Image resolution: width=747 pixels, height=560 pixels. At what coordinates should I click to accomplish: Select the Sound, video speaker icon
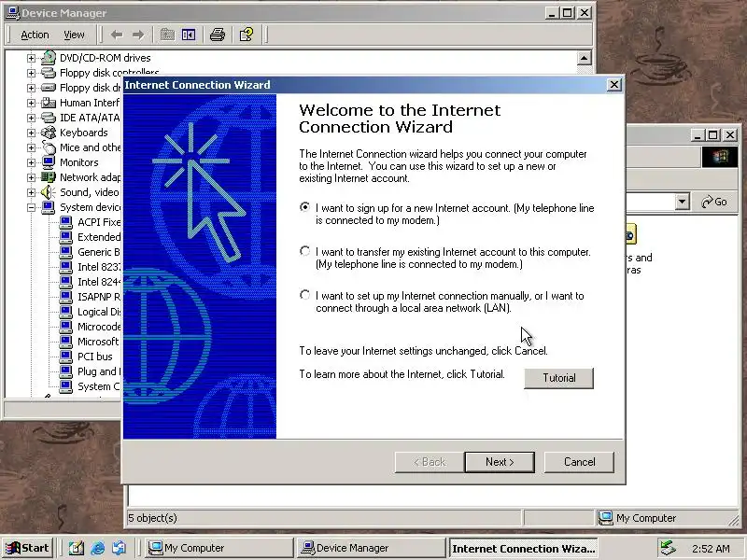point(49,192)
